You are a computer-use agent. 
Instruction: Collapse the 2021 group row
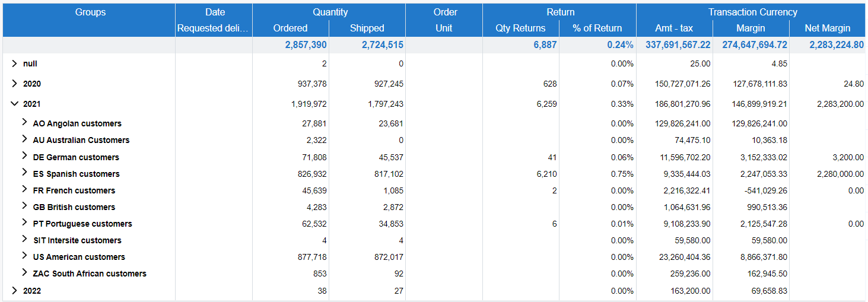pyautogui.click(x=14, y=104)
